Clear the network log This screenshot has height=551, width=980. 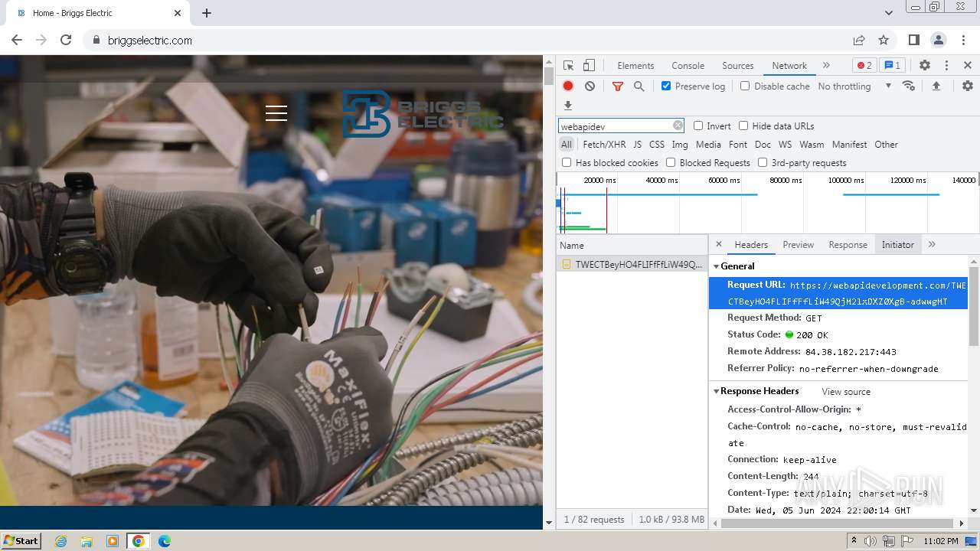[590, 86]
